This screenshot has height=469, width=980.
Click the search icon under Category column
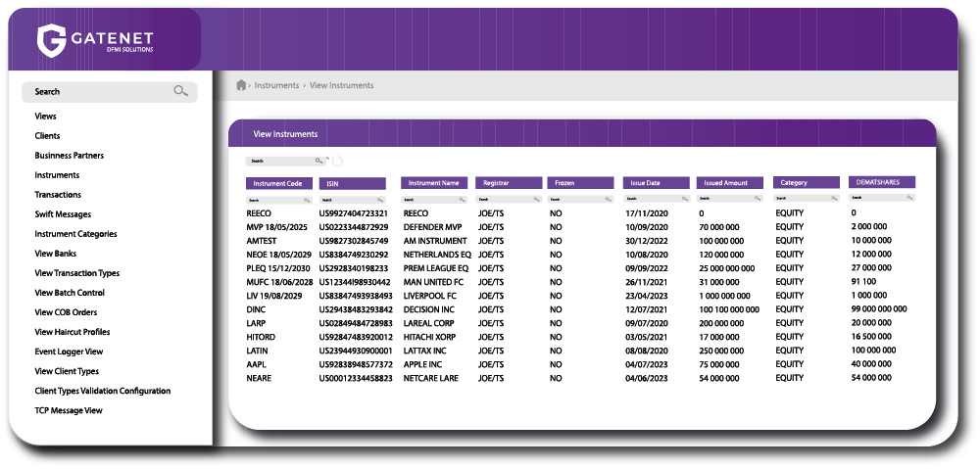(x=834, y=199)
